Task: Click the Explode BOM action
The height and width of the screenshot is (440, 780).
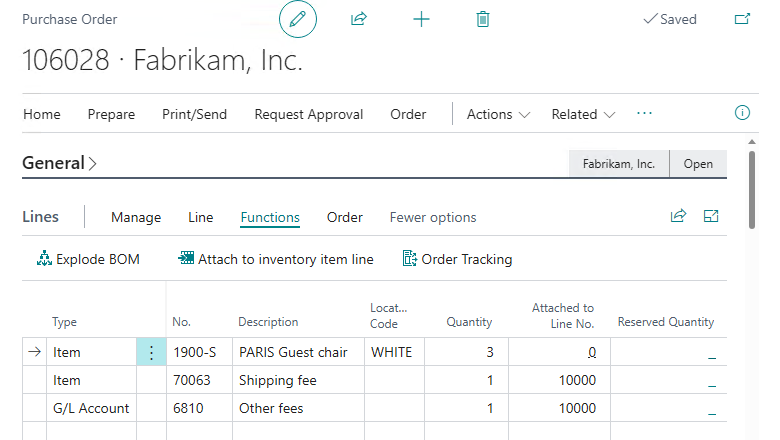Action: (88, 259)
